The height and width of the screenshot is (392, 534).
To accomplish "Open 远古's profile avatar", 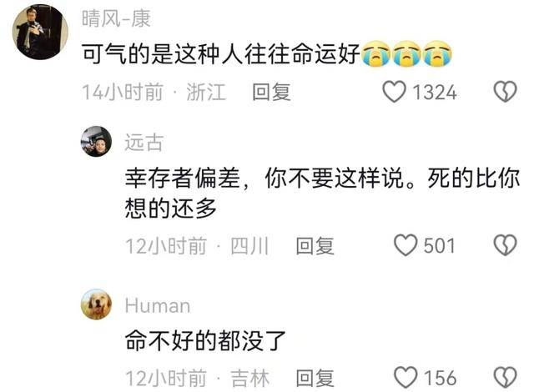I will 96,142.
